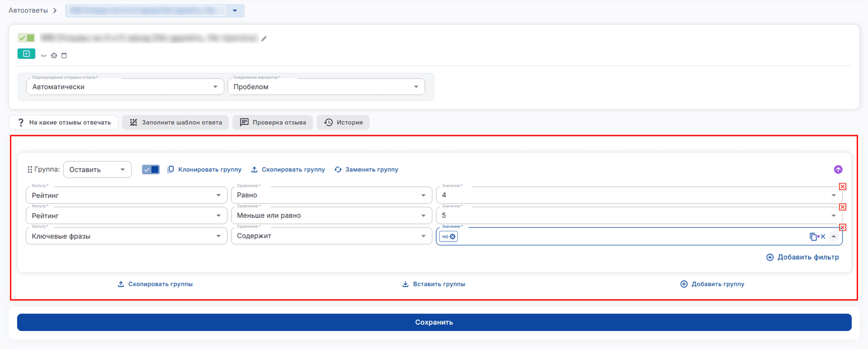Open the second Рейтинг filter dropdown
This screenshot has width=868, height=349.
[127, 216]
